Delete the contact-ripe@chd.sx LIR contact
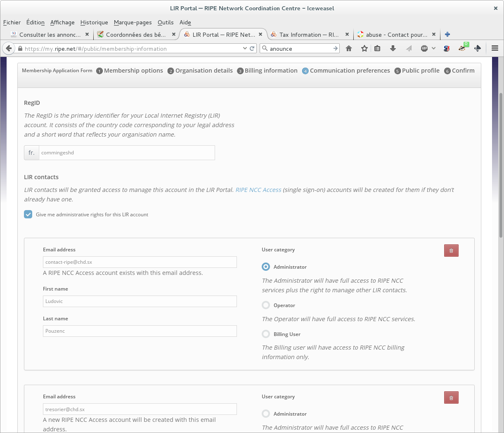The width and height of the screenshot is (504, 433). (451, 251)
